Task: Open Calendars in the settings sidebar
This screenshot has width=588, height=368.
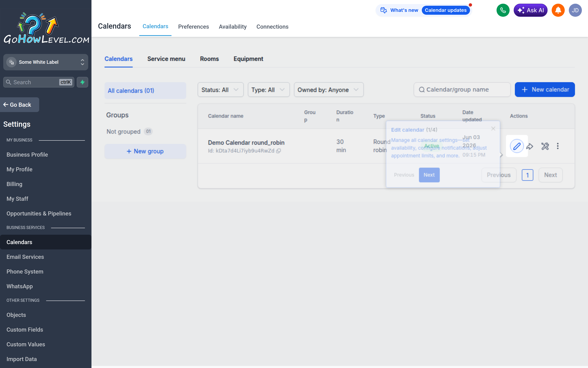Action: (x=46, y=242)
